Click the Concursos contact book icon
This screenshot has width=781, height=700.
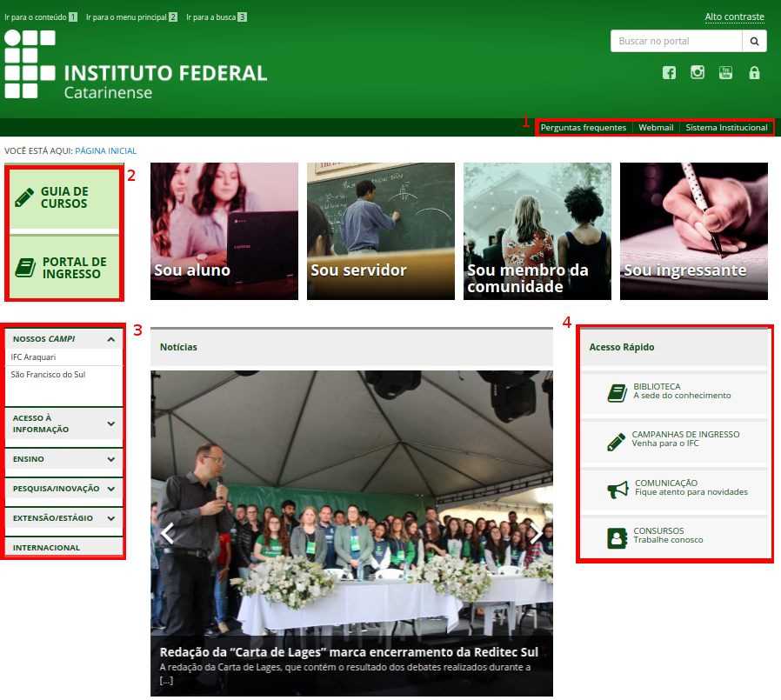(617, 537)
